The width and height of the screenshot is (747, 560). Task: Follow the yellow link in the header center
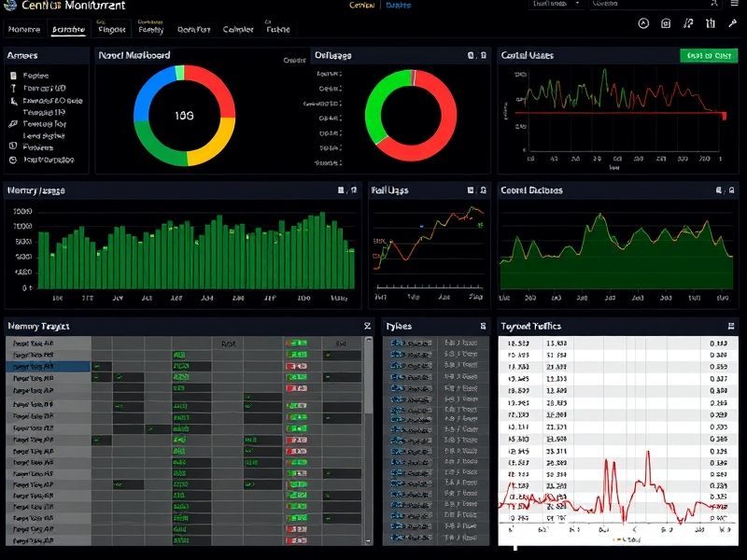(x=361, y=6)
